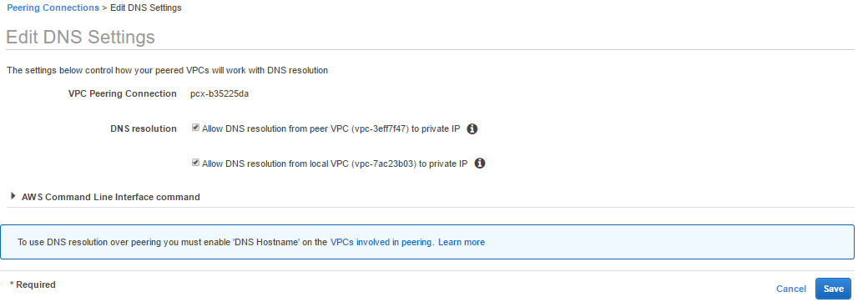Click the pcx-b35225da connection ID

click(x=220, y=94)
